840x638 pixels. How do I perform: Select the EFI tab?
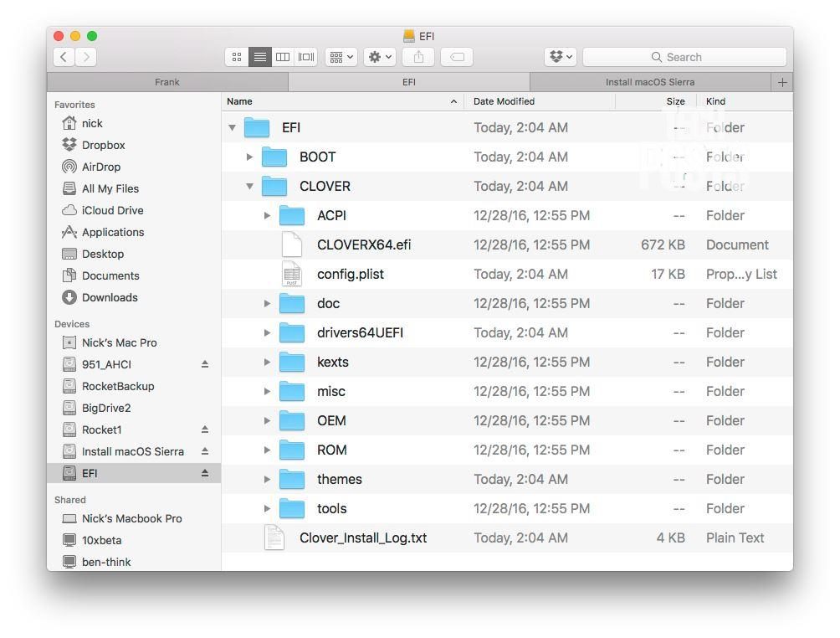[x=409, y=82]
